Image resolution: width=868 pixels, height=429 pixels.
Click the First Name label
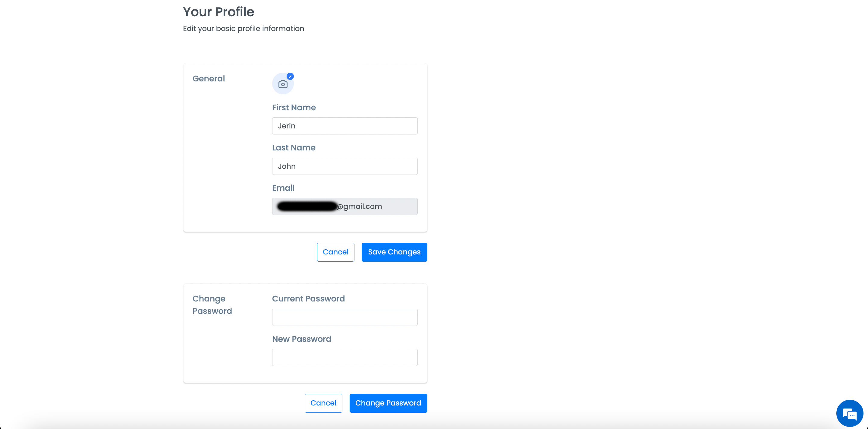[294, 108]
